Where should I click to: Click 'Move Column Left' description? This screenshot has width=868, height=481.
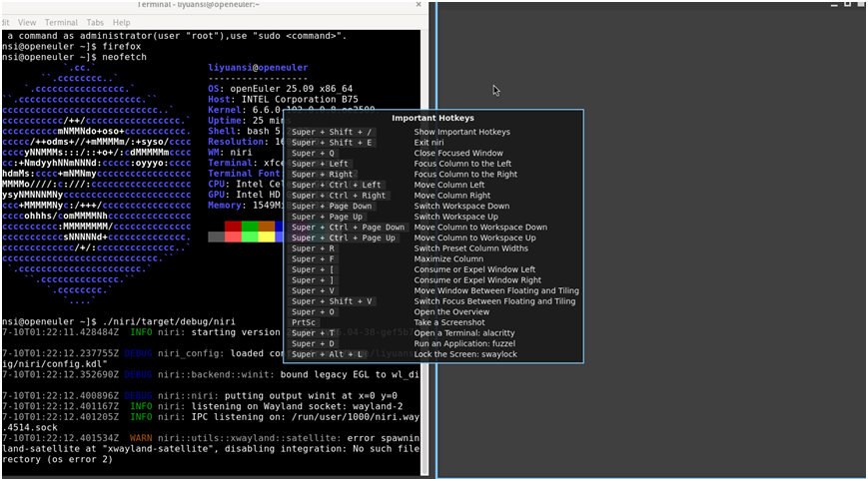pyautogui.click(x=448, y=185)
